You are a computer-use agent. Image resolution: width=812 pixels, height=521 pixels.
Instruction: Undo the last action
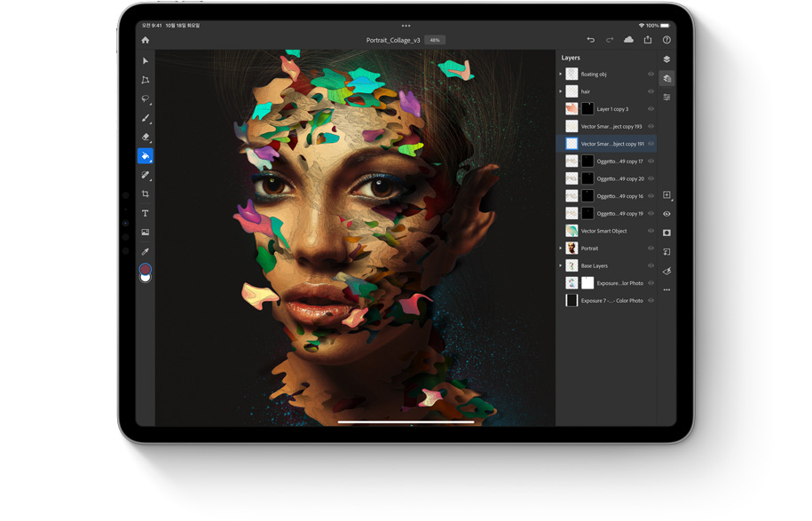tap(591, 40)
